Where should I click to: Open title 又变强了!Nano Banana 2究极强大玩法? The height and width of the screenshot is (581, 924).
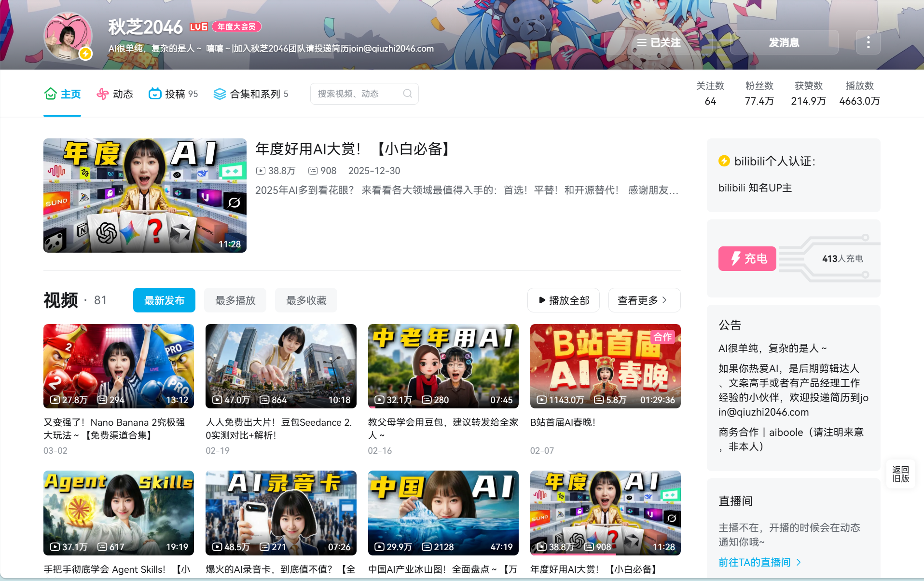click(114, 429)
